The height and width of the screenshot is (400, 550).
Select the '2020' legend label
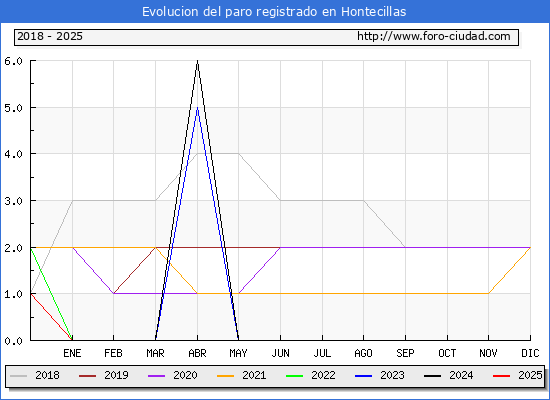(185, 375)
